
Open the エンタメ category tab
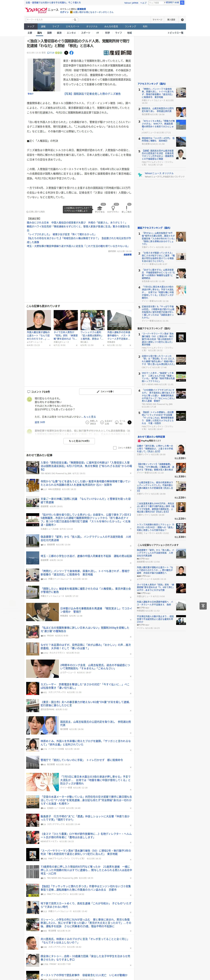71,33
